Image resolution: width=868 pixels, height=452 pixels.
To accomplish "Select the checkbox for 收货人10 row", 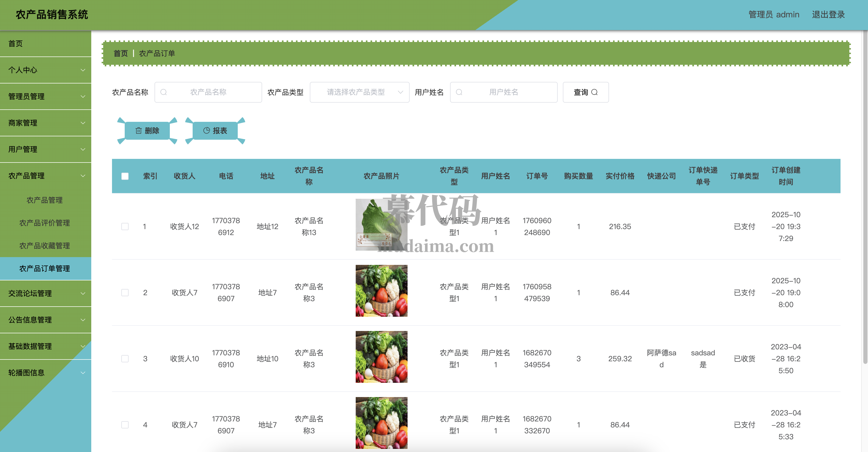I will point(125,359).
